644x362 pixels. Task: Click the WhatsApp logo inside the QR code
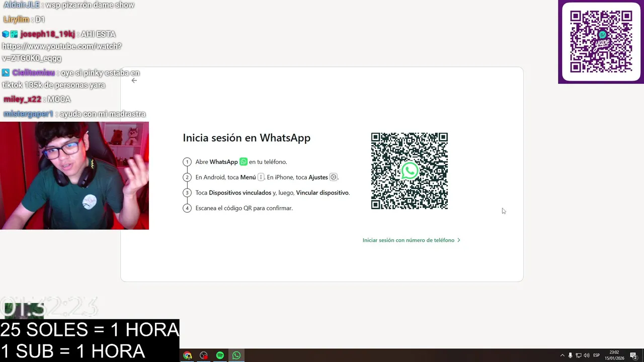coord(410,171)
